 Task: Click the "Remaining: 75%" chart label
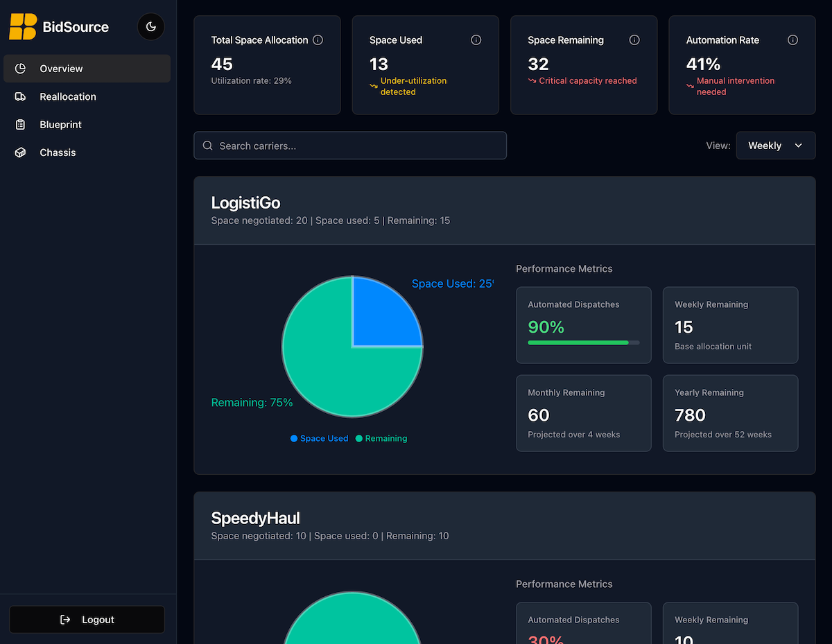pyautogui.click(x=252, y=403)
